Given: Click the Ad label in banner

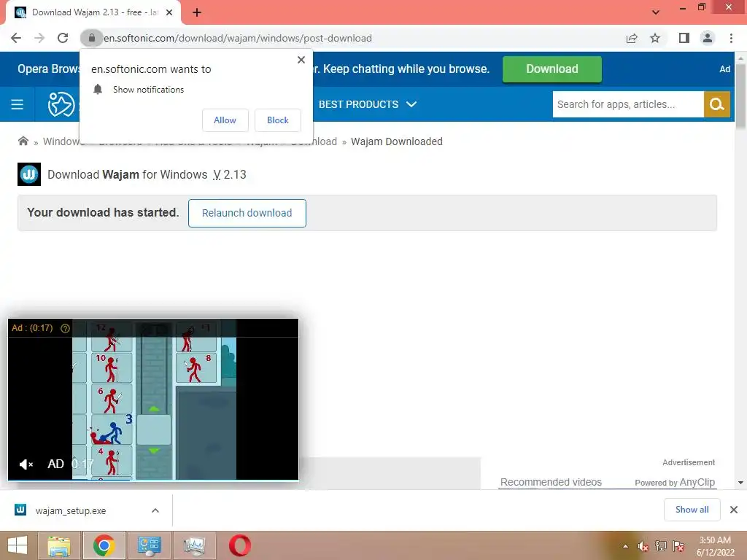Looking at the screenshot, I should (724, 69).
